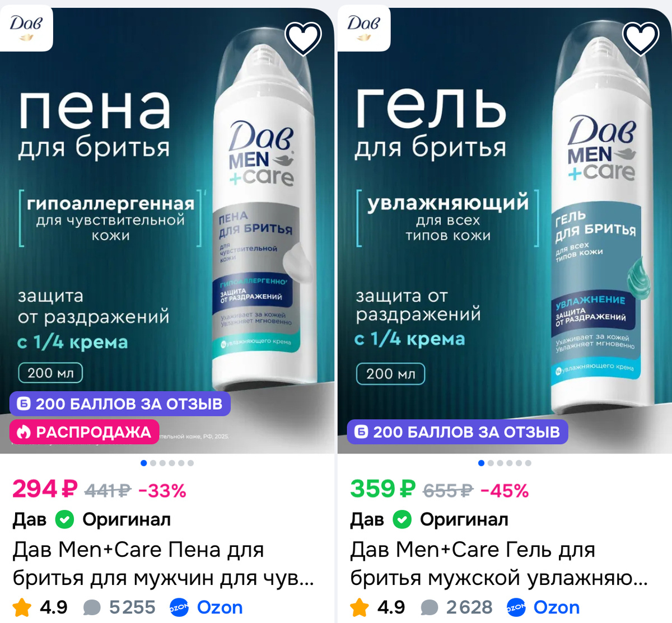
Task: Click the Ozon seller logo under the foam
Action: coord(179,607)
